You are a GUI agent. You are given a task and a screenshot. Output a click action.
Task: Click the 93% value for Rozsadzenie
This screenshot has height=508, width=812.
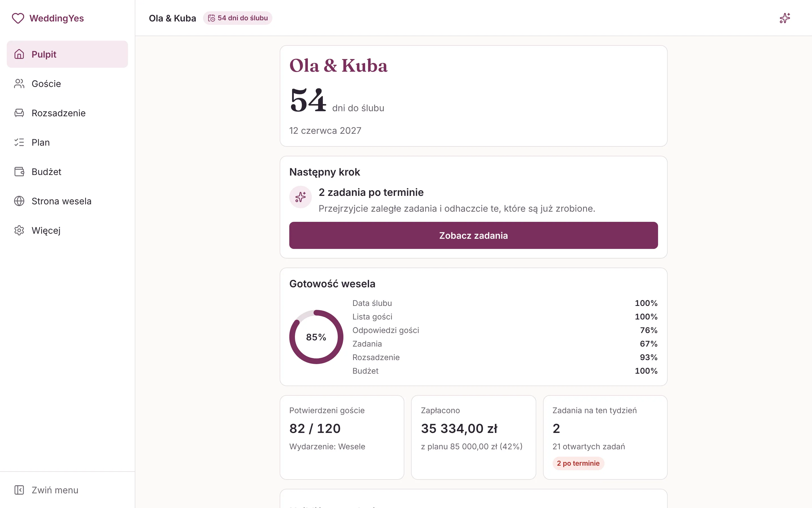click(648, 358)
